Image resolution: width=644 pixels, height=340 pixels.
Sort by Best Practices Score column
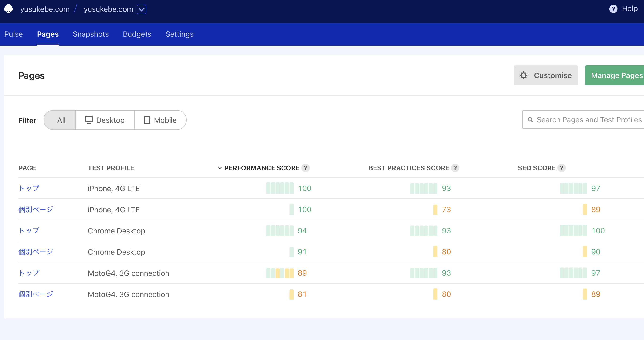pyautogui.click(x=409, y=168)
